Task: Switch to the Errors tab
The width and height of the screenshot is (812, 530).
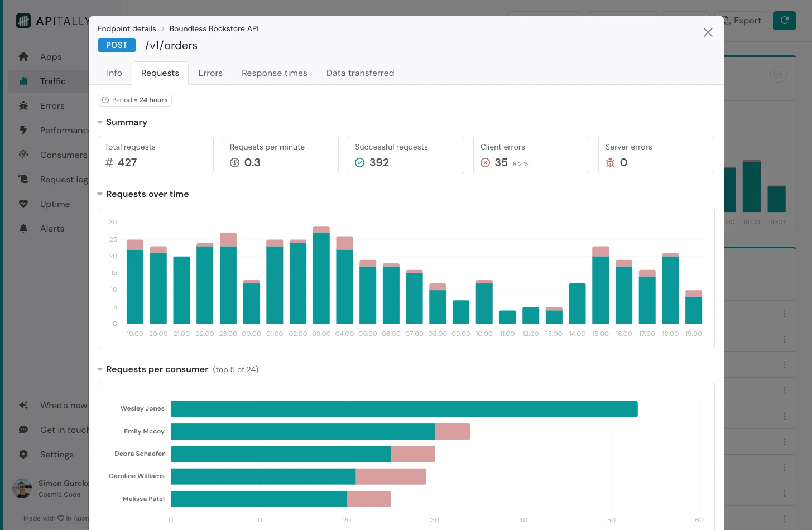Action: pos(210,73)
